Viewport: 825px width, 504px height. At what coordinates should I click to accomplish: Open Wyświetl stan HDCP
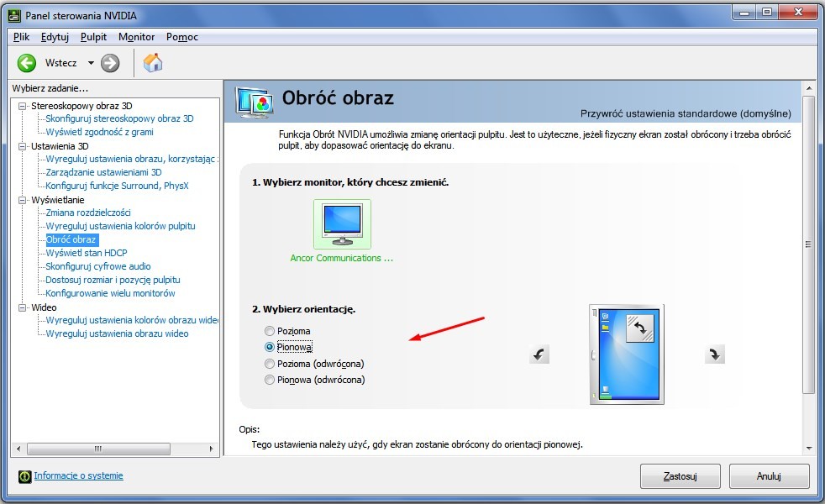pyautogui.click(x=87, y=253)
